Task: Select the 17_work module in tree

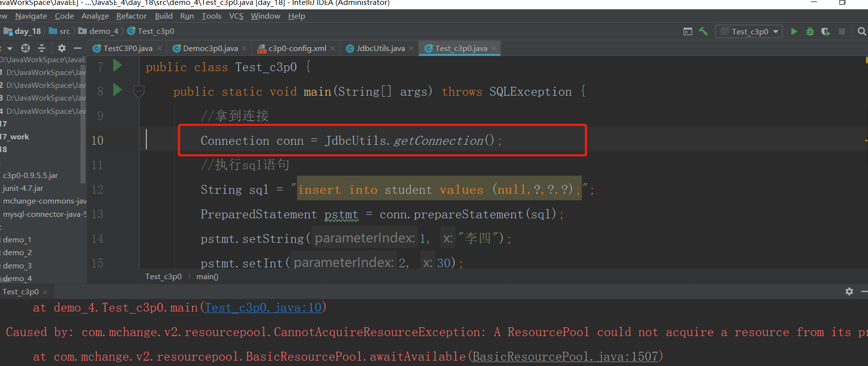Action: (15, 137)
